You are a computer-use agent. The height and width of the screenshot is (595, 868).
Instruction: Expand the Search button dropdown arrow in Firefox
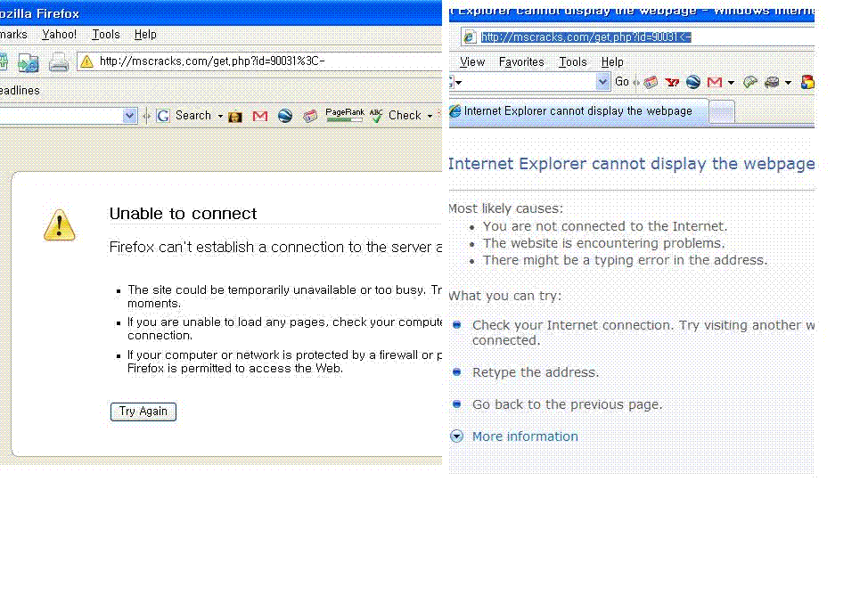coord(220,116)
